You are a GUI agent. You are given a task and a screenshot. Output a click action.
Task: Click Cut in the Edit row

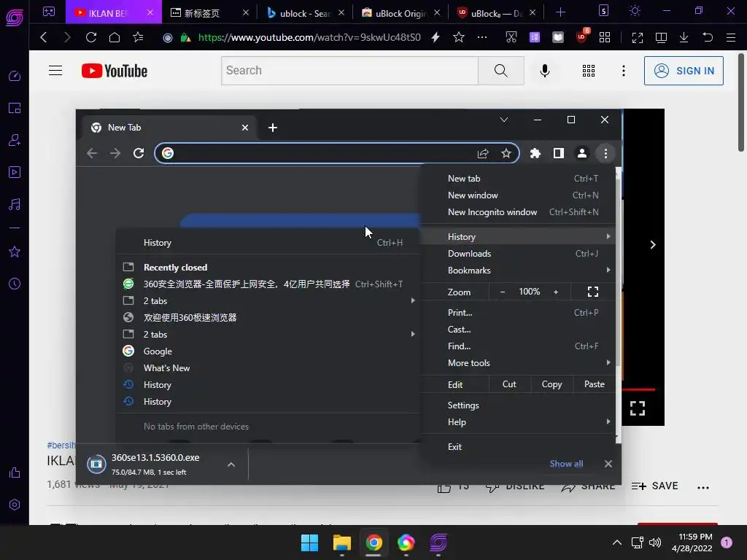508,384
